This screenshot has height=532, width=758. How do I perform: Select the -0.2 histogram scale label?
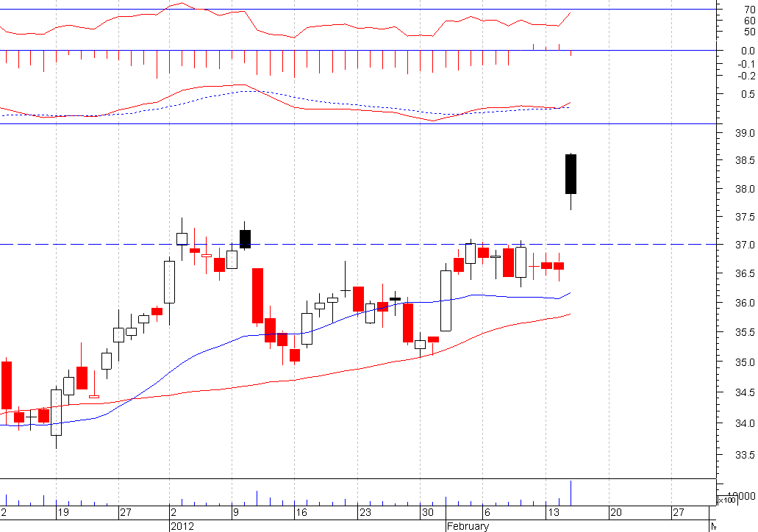point(745,76)
